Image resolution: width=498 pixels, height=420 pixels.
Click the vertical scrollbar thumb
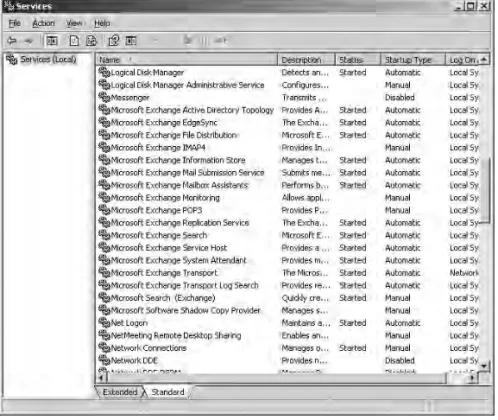(x=484, y=190)
